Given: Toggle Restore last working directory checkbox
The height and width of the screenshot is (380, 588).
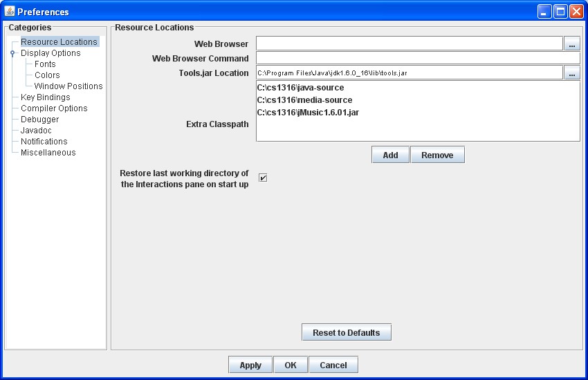Looking at the screenshot, I should (x=263, y=178).
